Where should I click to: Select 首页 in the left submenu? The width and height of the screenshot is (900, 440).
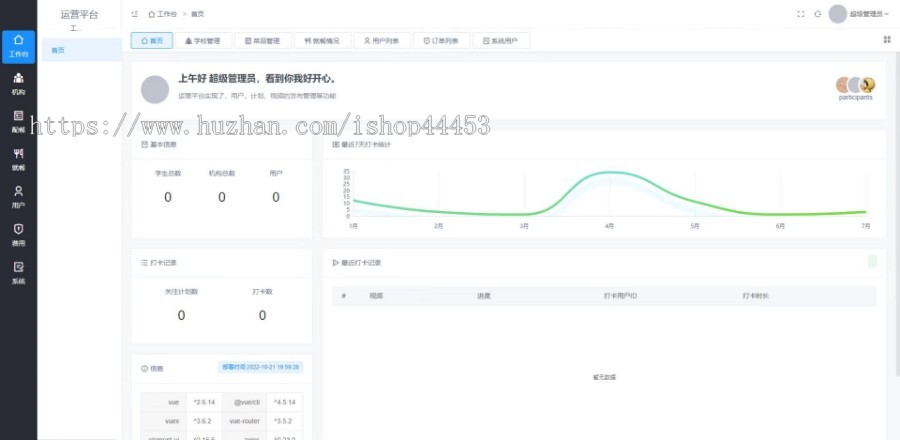coord(82,50)
